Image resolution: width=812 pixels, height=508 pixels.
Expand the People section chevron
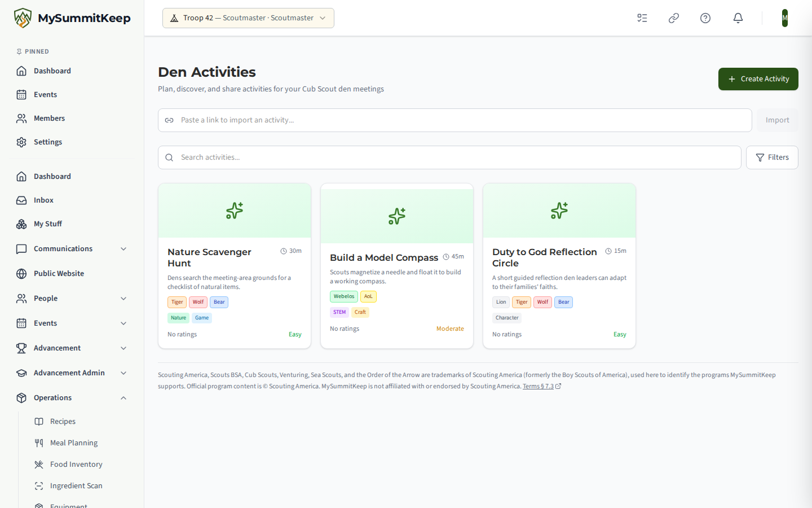[x=123, y=299]
